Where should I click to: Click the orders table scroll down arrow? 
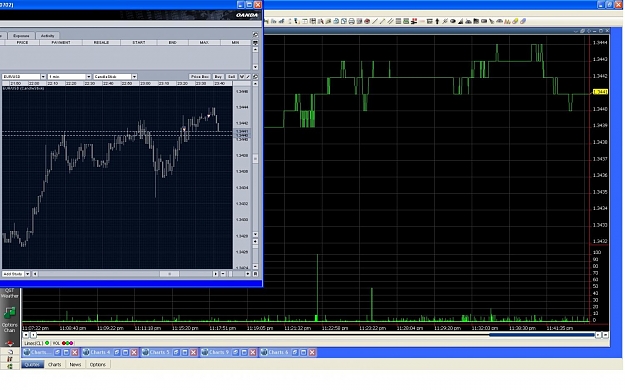pos(256,67)
